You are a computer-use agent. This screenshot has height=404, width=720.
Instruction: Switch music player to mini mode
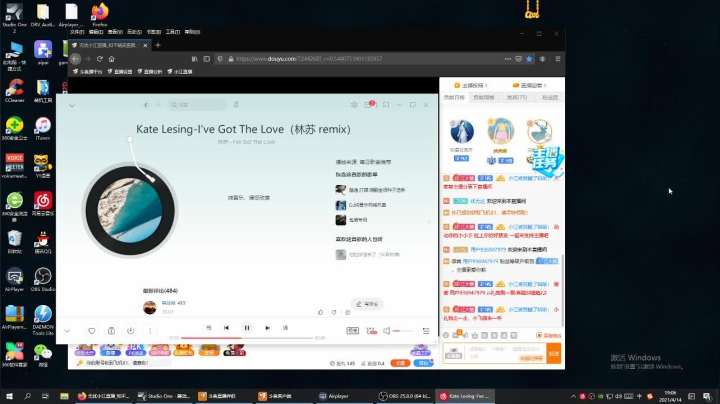(x=386, y=105)
